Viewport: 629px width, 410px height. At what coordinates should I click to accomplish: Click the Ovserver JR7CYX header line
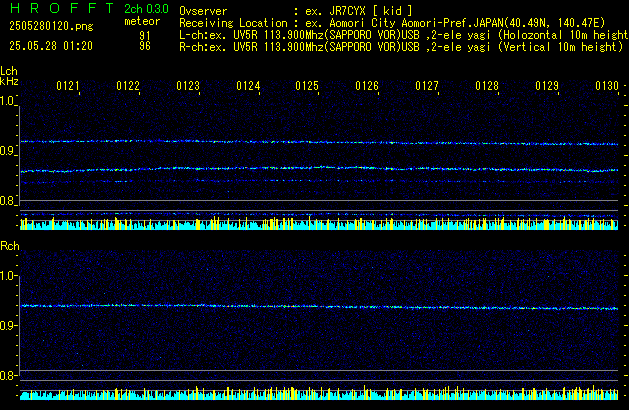click(296, 11)
